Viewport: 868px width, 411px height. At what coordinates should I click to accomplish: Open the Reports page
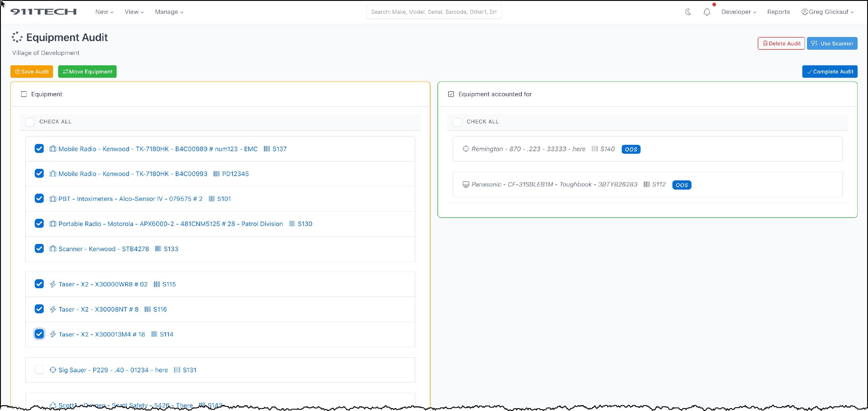point(778,12)
